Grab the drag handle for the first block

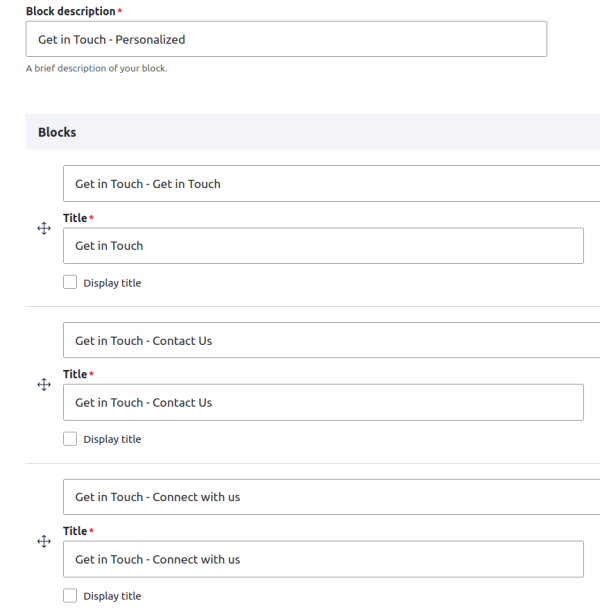pyautogui.click(x=44, y=229)
